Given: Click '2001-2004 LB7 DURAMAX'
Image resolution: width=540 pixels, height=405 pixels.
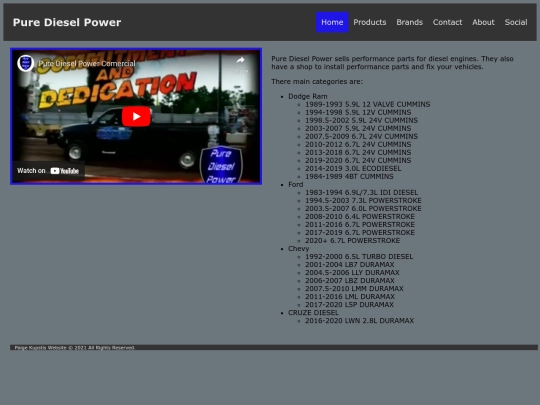Looking at the screenshot, I should pos(350,264).
